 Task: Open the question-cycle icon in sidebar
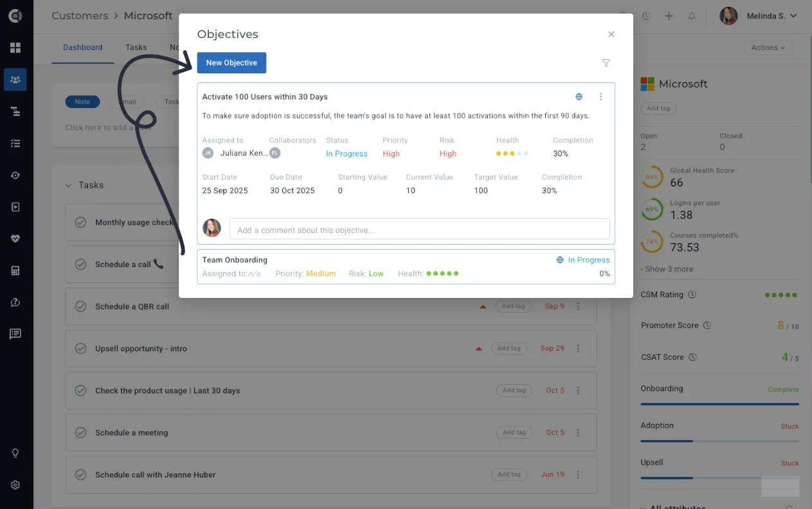pyautogui.click(x=15, y=302)
